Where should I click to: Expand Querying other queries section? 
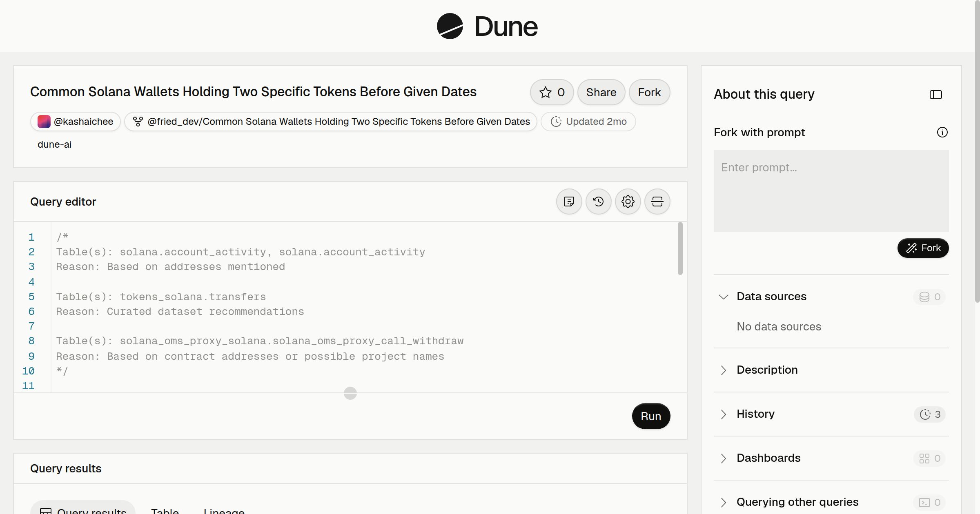(723, 502)
